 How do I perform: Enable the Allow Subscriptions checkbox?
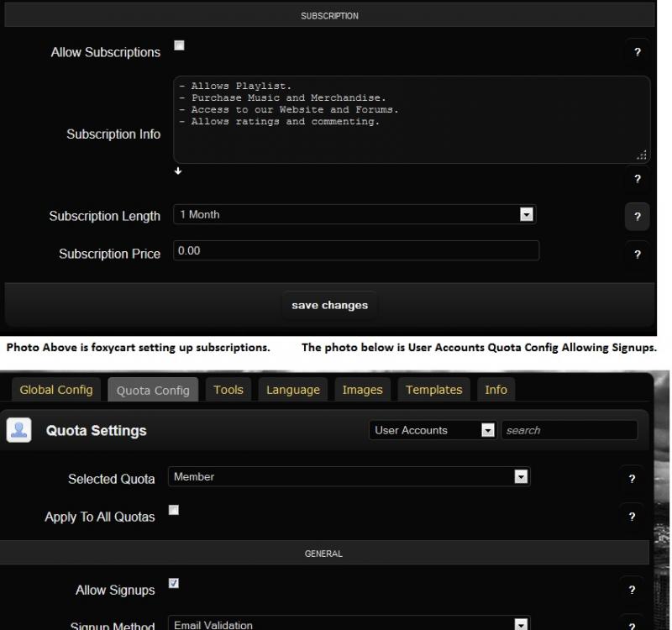pyautogui.click(x=179, y=45)
